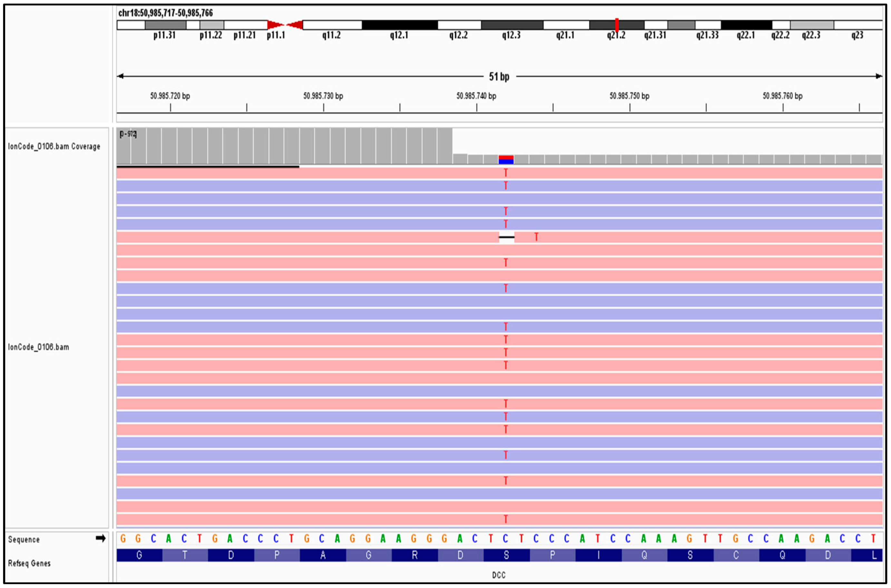Viewport: 891px width, 588px height.
Task: Select the IonCode_0106.bam Coverage track label
Action: pyautogui.click(x=54, y=146)
